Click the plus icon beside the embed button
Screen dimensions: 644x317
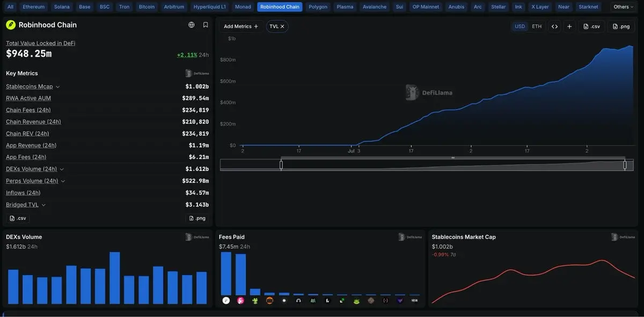569,26
